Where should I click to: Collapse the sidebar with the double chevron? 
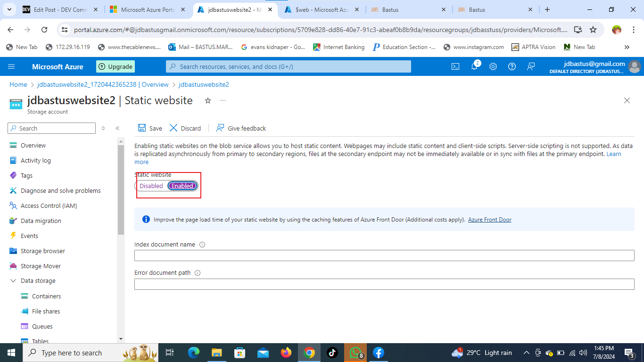[x=117, y=128]
